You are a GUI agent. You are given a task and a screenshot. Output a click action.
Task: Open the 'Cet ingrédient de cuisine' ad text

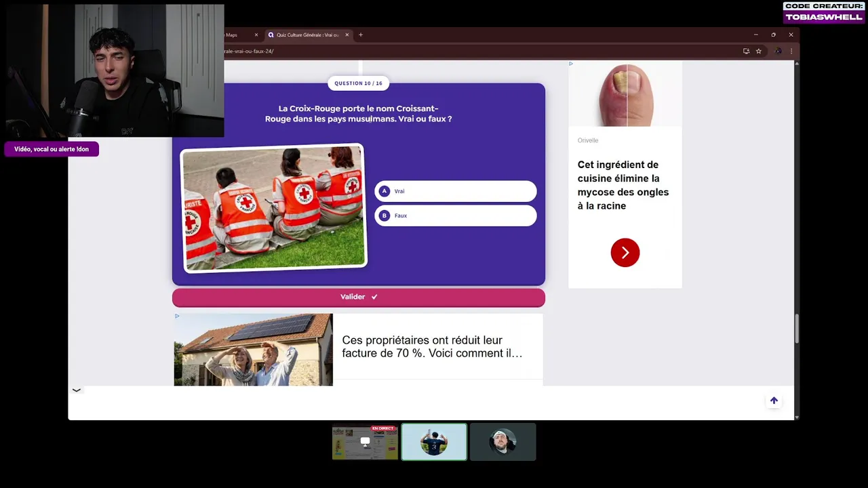click(623, 185)
